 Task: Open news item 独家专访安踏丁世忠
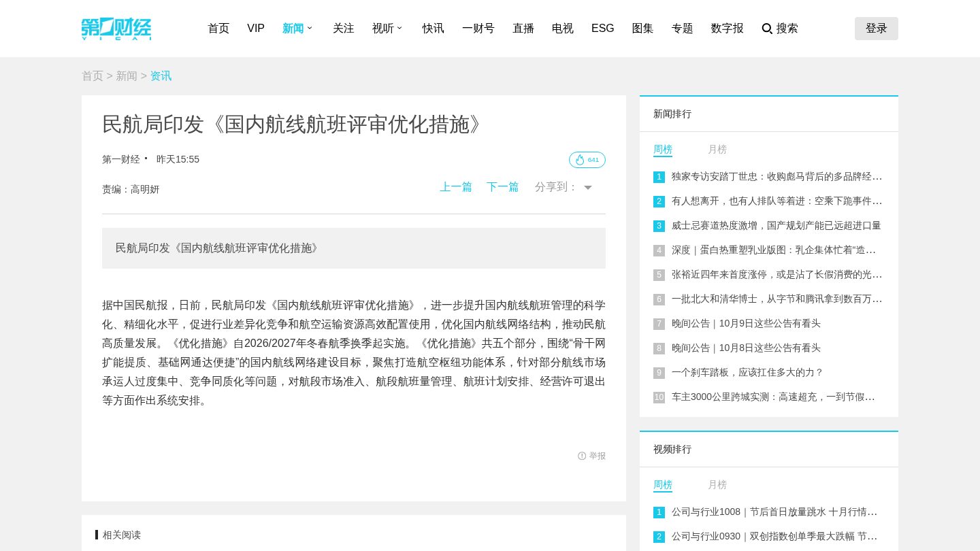pos(777,177)
